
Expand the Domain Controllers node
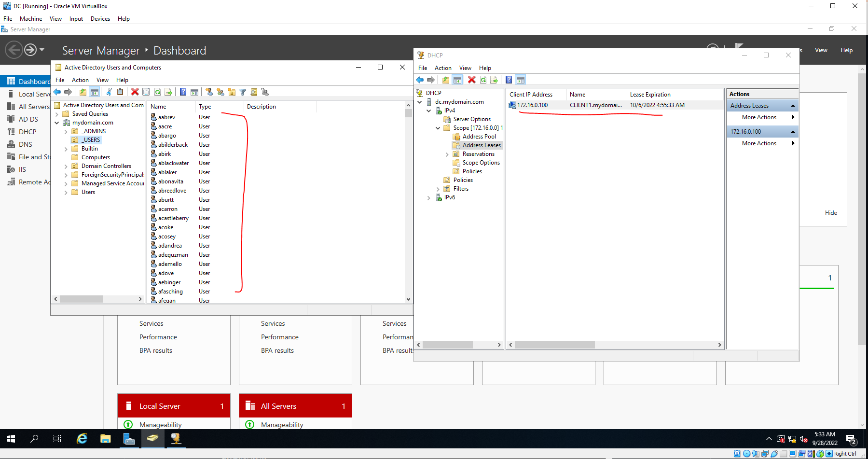click(66, 167)
